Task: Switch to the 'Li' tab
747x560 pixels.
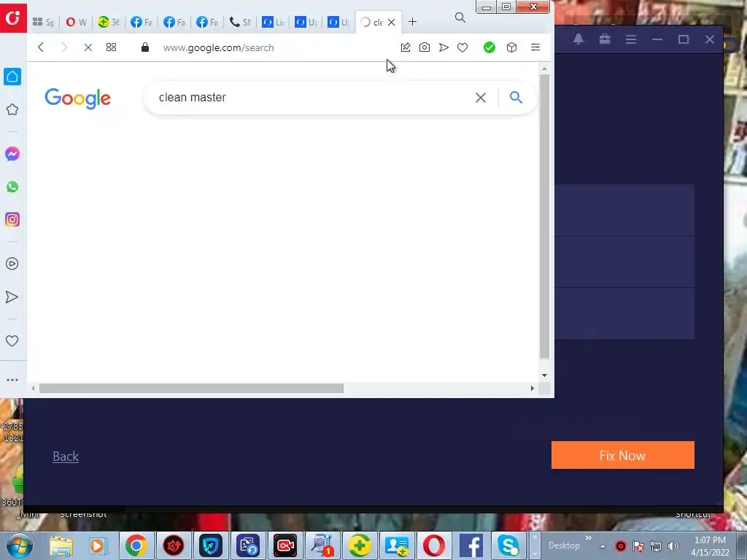Action: 273,22
